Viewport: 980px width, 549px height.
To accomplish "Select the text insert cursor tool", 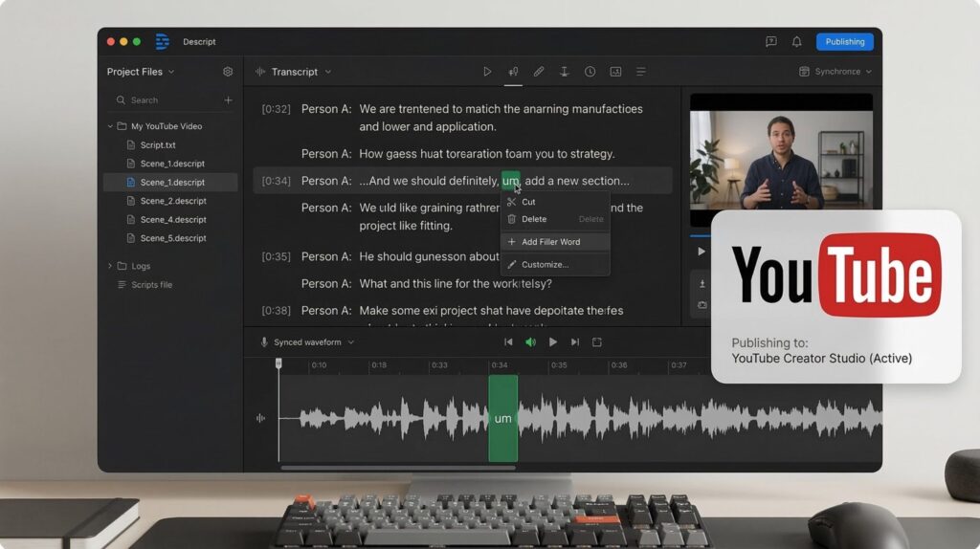I will coord(564,72).
